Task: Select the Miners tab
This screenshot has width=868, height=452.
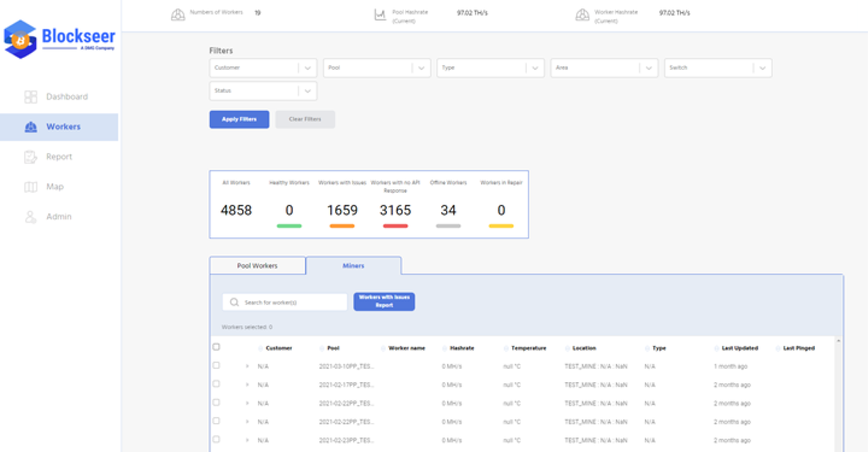Action: [353, 266]
